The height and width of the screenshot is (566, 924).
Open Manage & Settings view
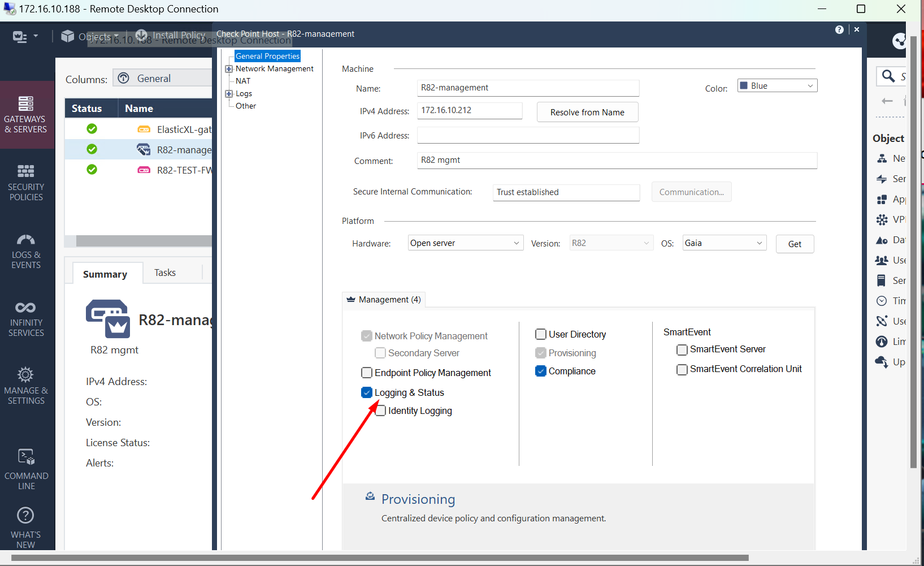pyautogui.click(x=26, y=387)
